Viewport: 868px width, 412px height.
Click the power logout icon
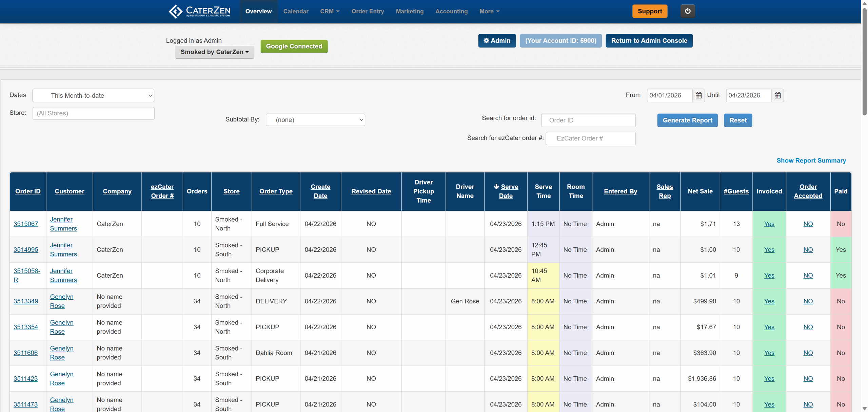(x=687, y=11)
